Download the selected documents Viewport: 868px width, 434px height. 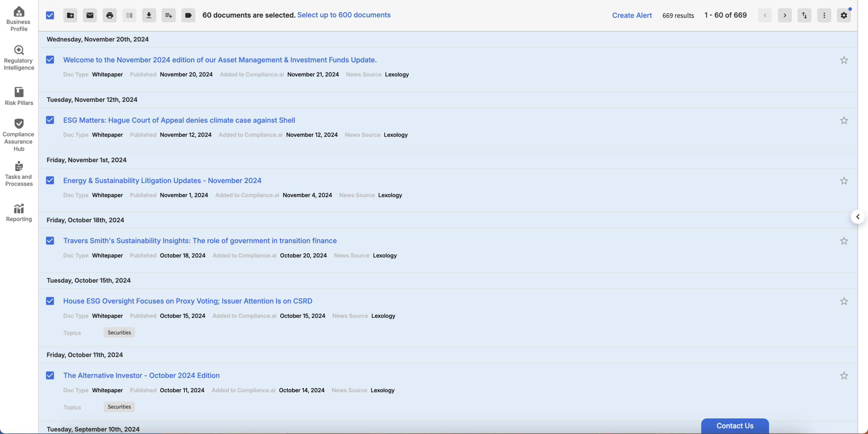tap(149, 15)
